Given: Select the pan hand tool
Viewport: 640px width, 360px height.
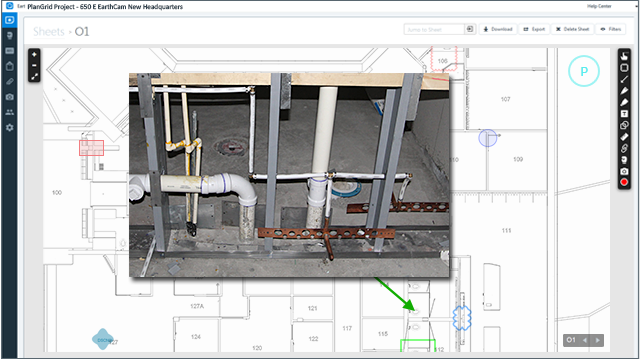Looking at the screenshot, I should pyautogui.click(x=624, y=56).
